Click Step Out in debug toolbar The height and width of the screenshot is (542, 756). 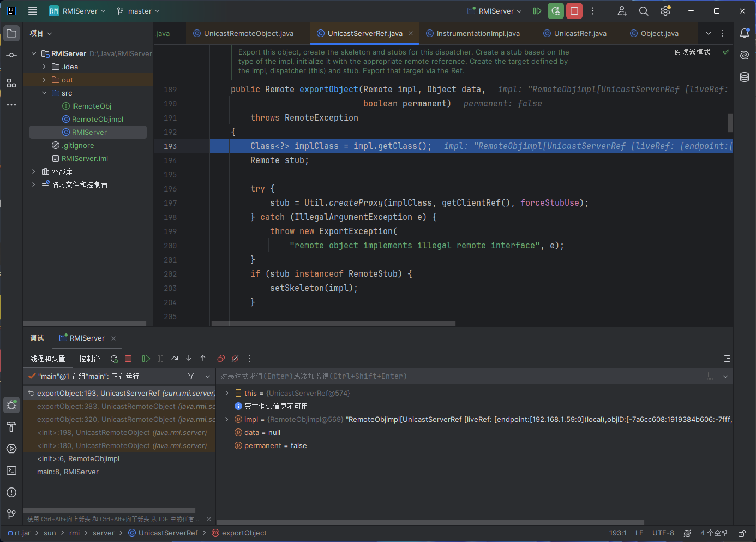coord(203,359)
